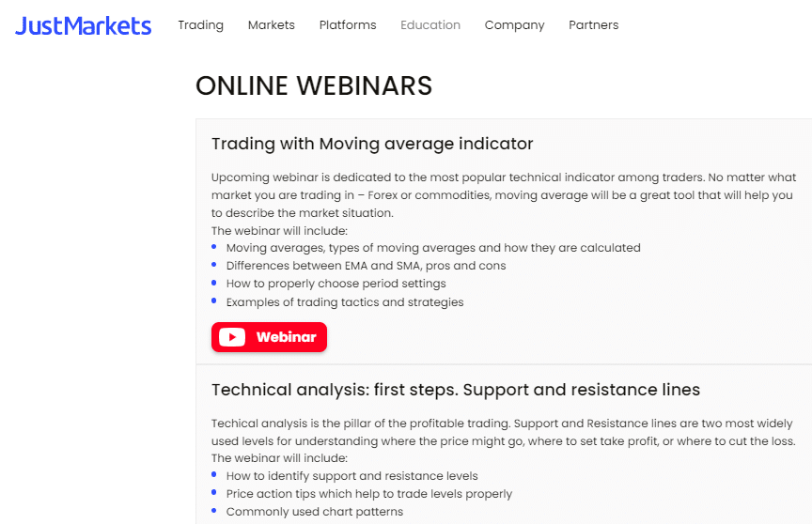
Task: Open the Platforms menu
Action: point(348,24)
